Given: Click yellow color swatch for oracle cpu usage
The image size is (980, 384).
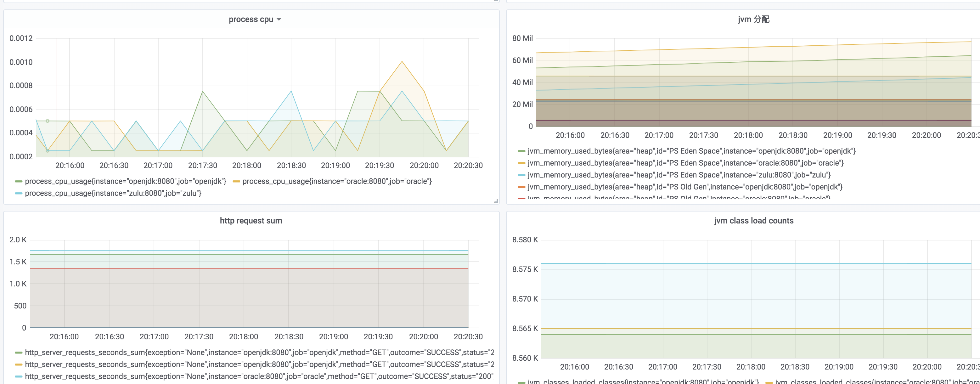Looking at the screenshot, I should click(x=236, y=182).
